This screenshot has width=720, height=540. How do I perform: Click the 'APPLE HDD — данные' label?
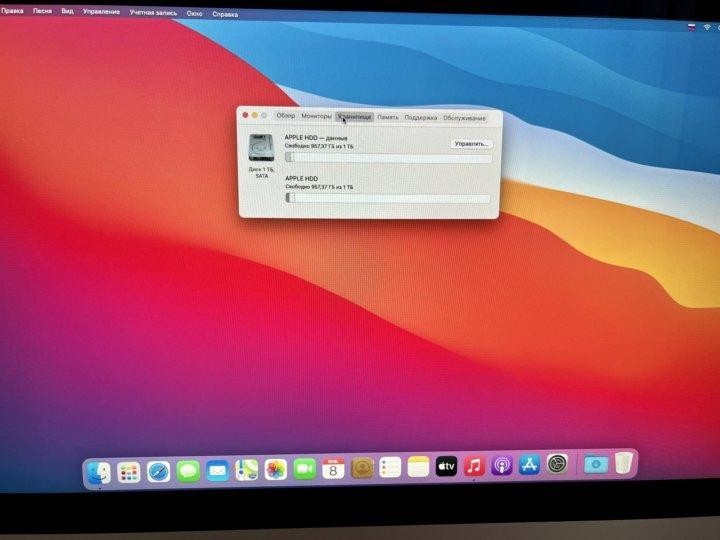coord(315,137)
